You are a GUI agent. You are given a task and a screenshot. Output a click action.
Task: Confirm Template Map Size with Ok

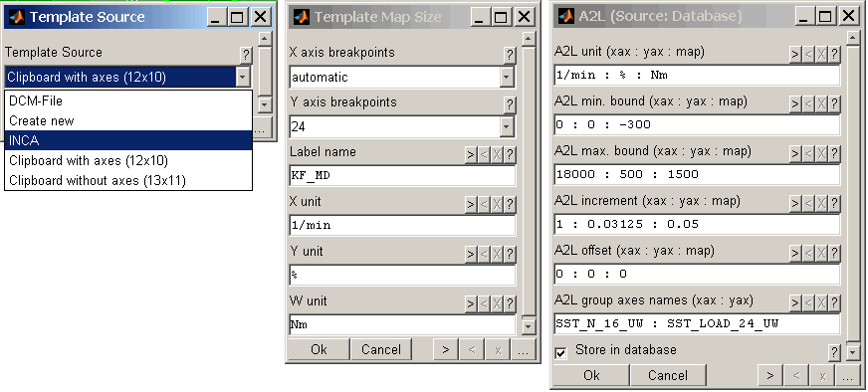[319, 349]
